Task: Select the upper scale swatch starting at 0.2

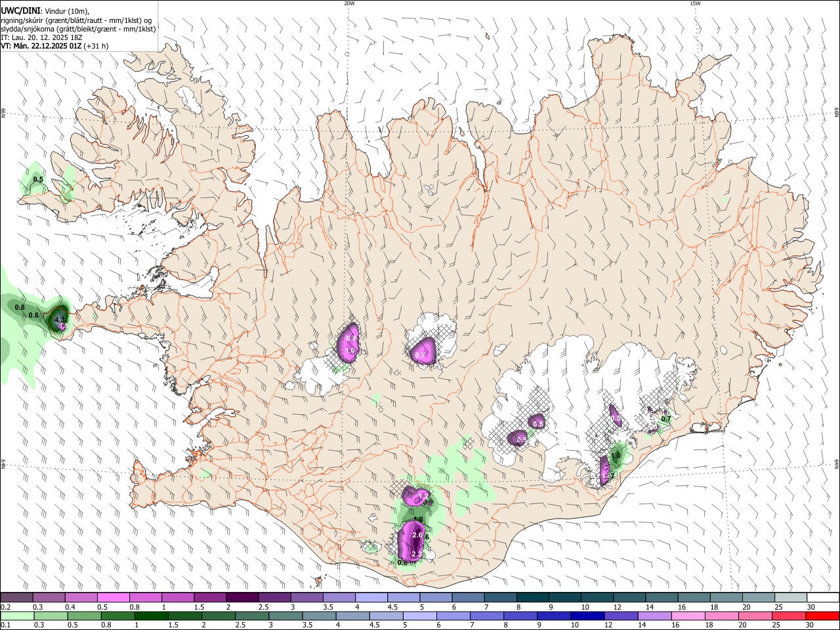Action: point(16,598)
